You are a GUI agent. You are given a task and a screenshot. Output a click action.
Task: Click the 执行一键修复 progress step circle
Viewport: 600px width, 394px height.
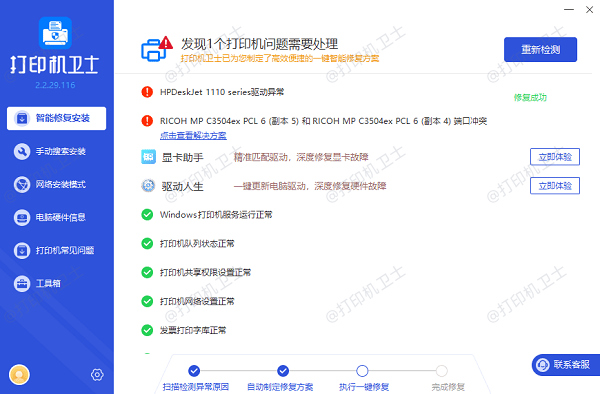pos(362,371)
